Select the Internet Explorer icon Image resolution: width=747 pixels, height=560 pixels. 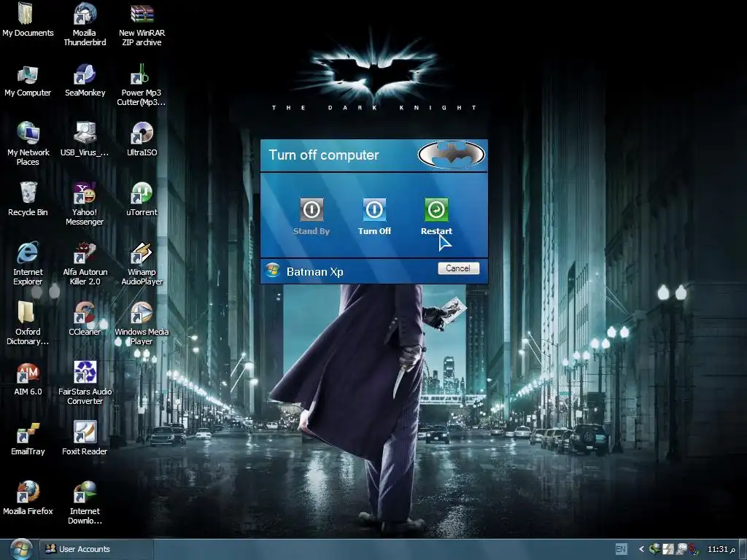28,263
